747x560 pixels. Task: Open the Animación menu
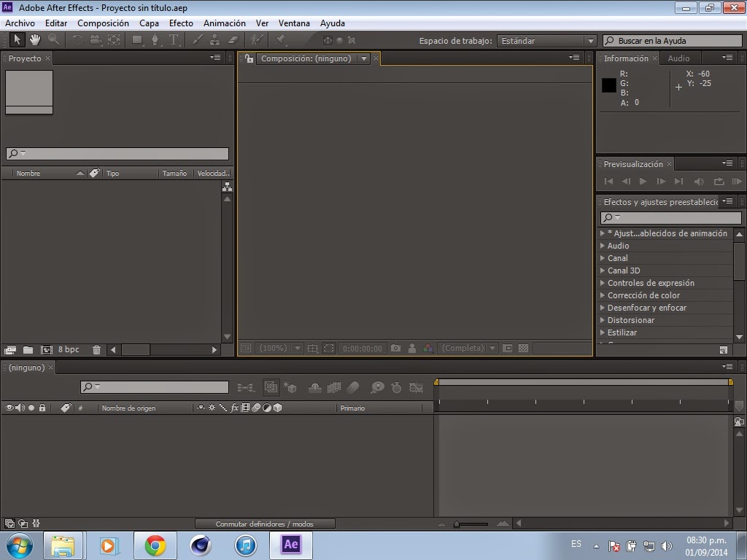click(x=225, y=23)
